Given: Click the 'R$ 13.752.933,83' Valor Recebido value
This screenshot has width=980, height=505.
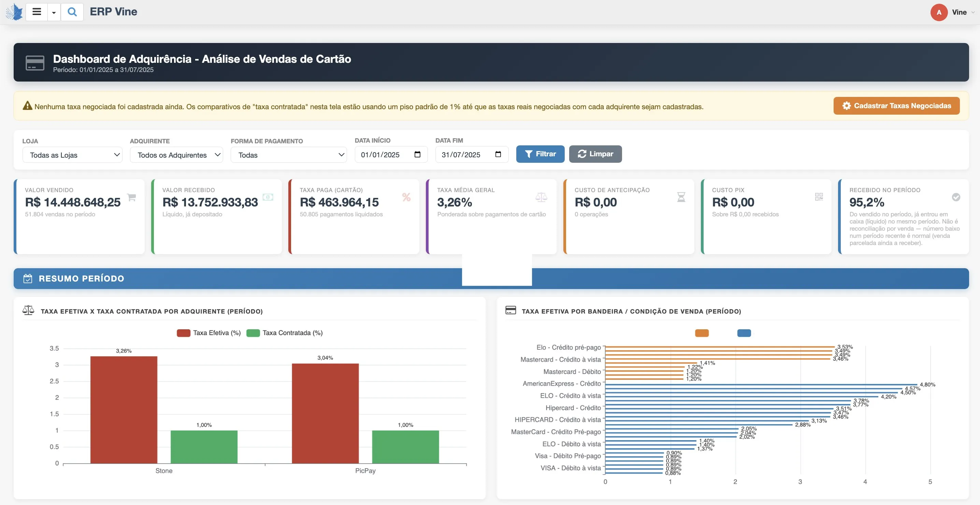Looking at the screenshot, I should click(x=210, y=202).
